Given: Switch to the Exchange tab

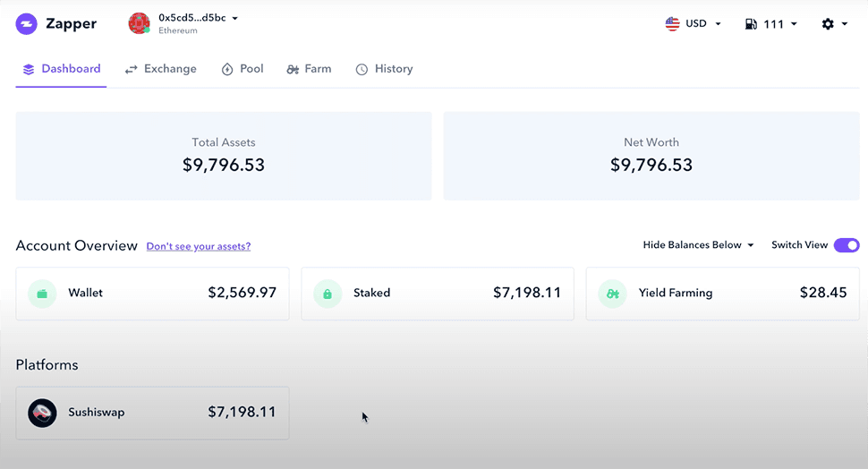Looking at the screenshot, I should (160, 69).
